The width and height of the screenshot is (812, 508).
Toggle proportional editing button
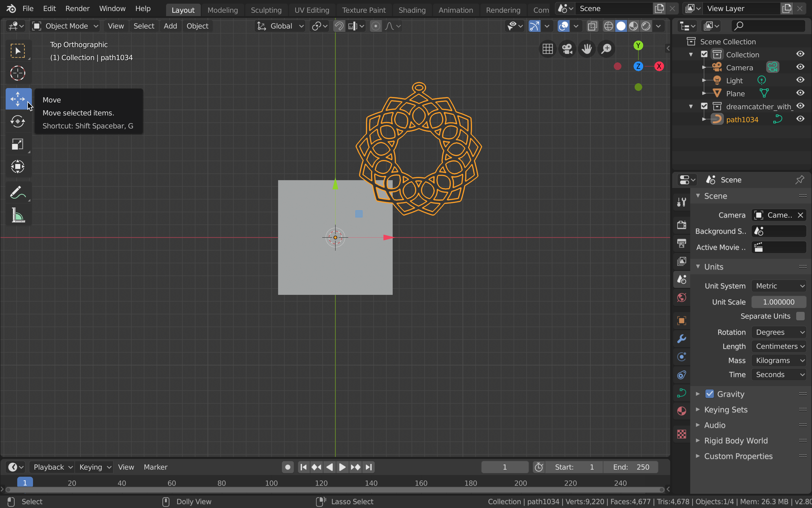click(376, 26)
